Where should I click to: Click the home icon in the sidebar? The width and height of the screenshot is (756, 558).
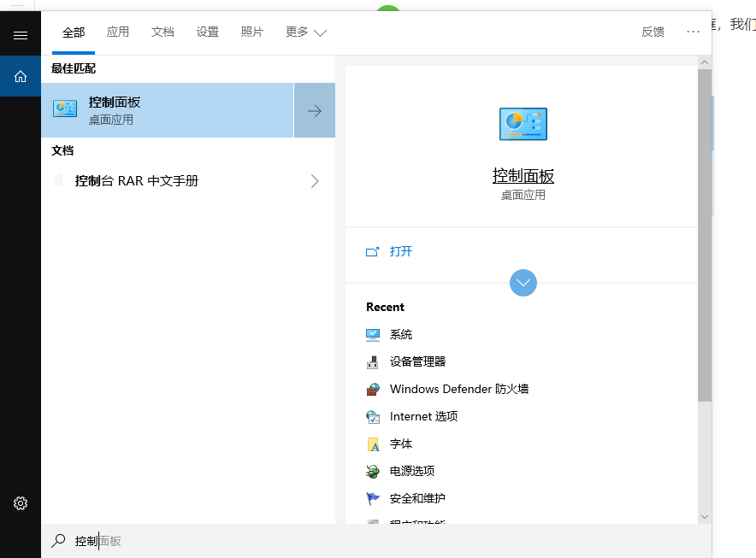(x=21, y=75)
